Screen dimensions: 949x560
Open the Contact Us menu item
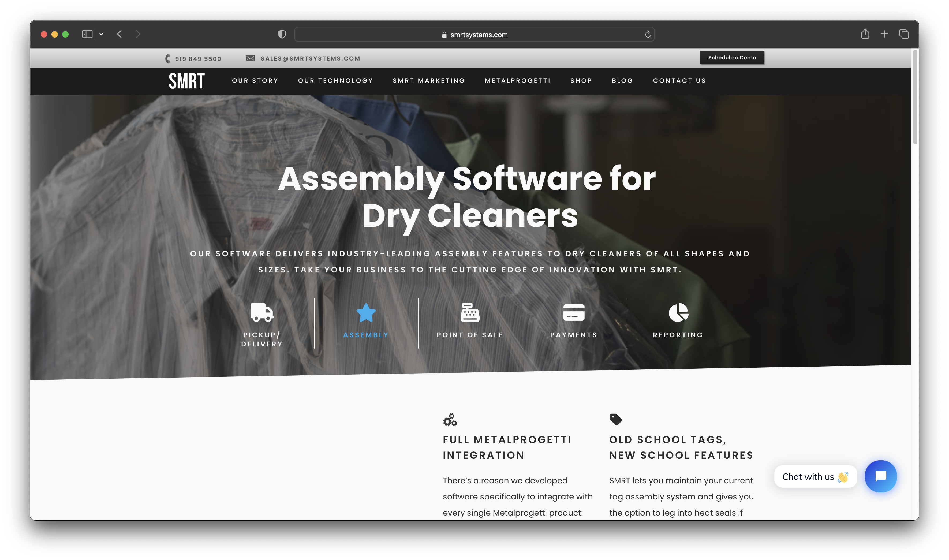pos(679,81)
